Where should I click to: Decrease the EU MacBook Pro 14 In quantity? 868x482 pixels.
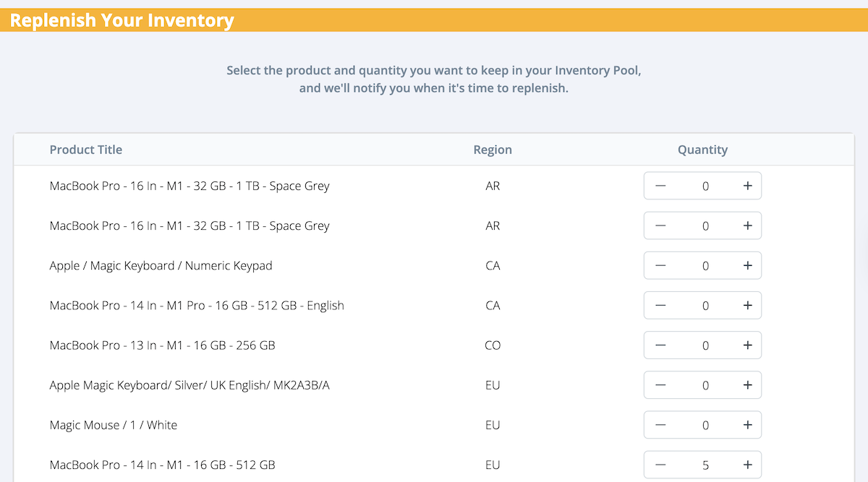pos(660,465)
